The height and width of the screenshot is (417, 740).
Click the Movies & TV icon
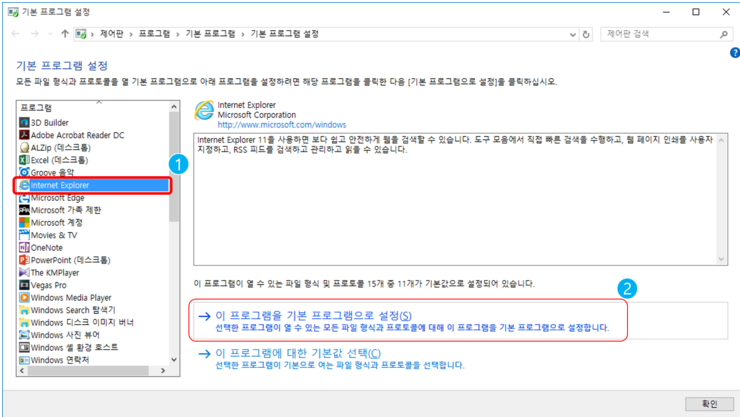[24, 235]
